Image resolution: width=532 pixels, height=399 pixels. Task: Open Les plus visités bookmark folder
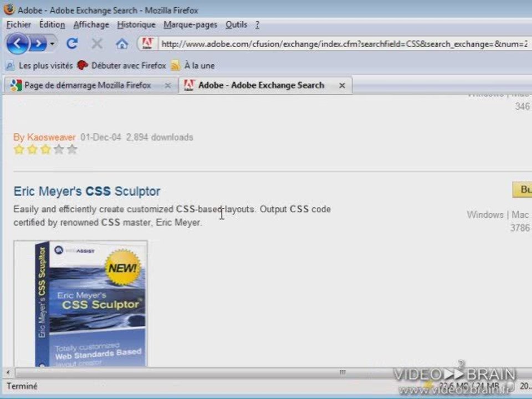tap(40, 65)
